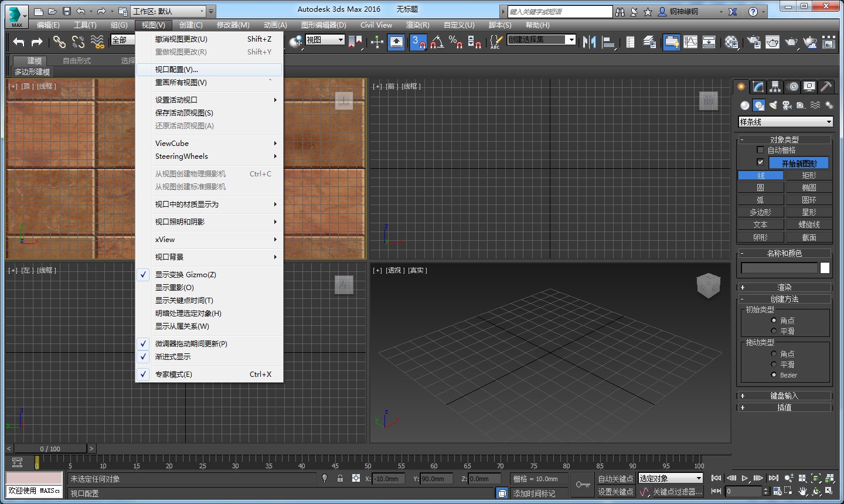Select the Bezier drag type radio button

coord(772,374)
